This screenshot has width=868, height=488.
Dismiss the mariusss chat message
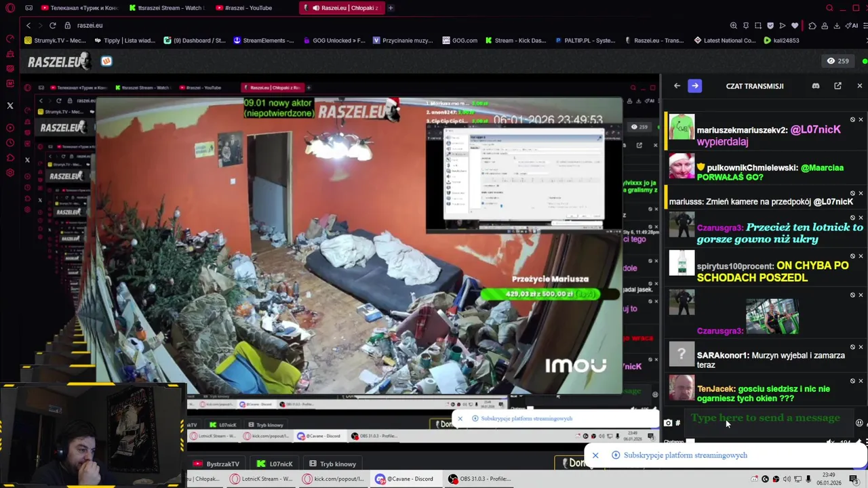coord(861,193)
